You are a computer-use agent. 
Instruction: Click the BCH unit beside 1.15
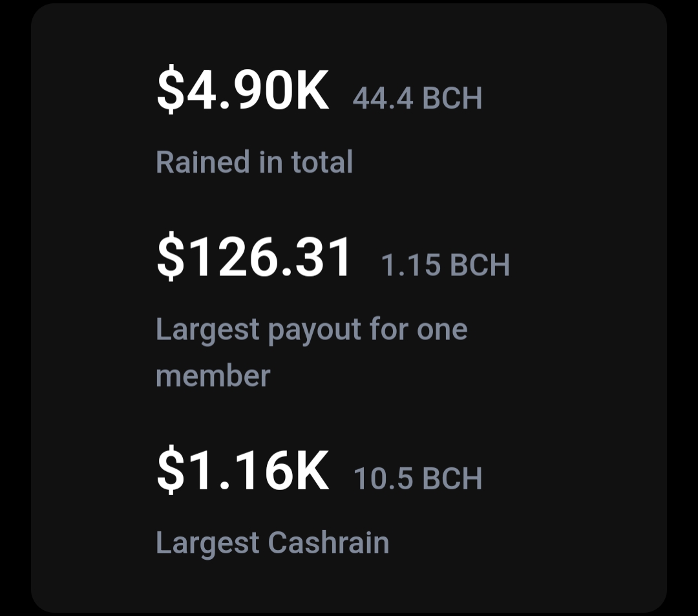click(x=480, y=265)
